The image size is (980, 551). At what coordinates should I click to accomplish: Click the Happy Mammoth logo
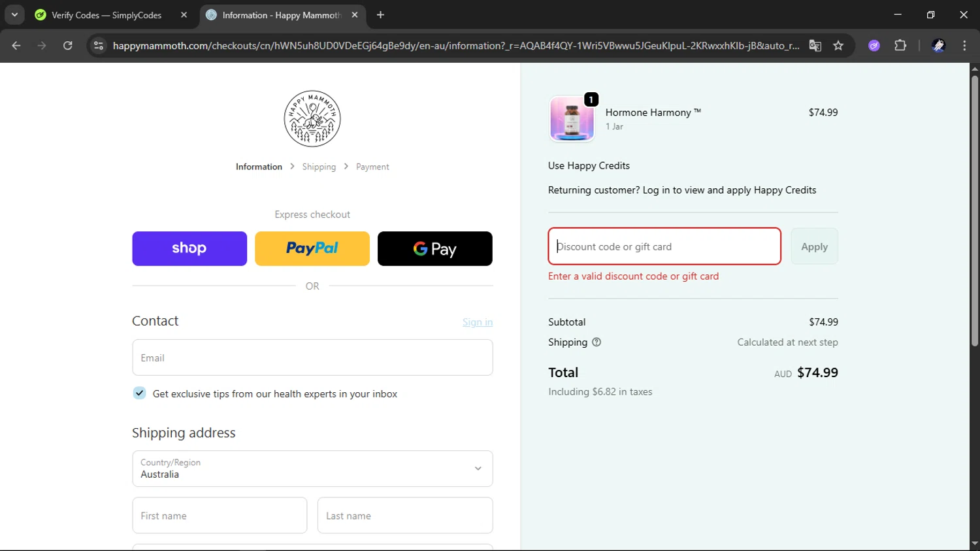(x=312, y=119)
